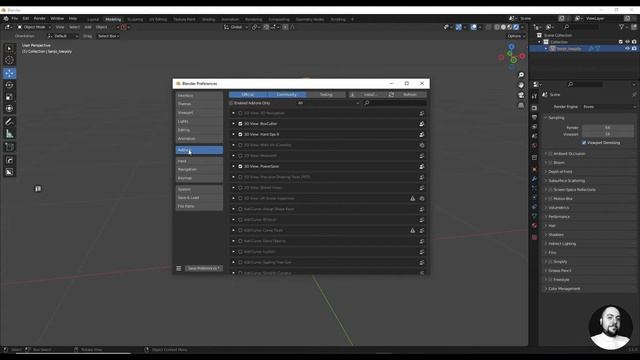Toggle Enabled Add-ons Only checkbox

click(x=231, y=103)
